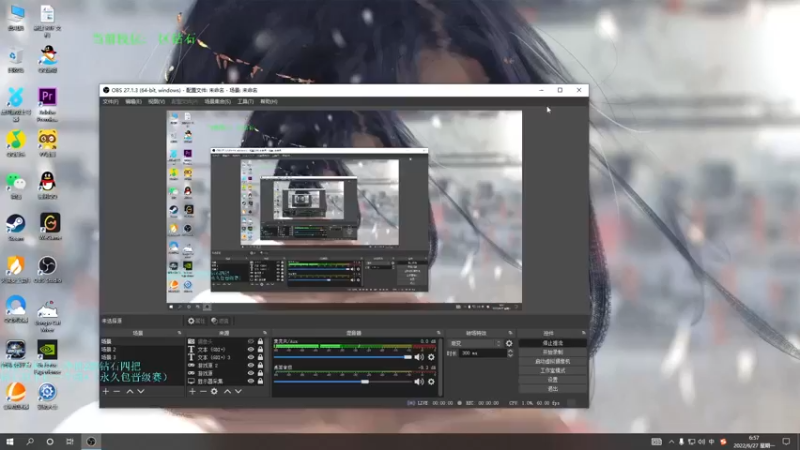Open the QQ penguin desktop icon
800x450 pixels.
coord(47,186)
